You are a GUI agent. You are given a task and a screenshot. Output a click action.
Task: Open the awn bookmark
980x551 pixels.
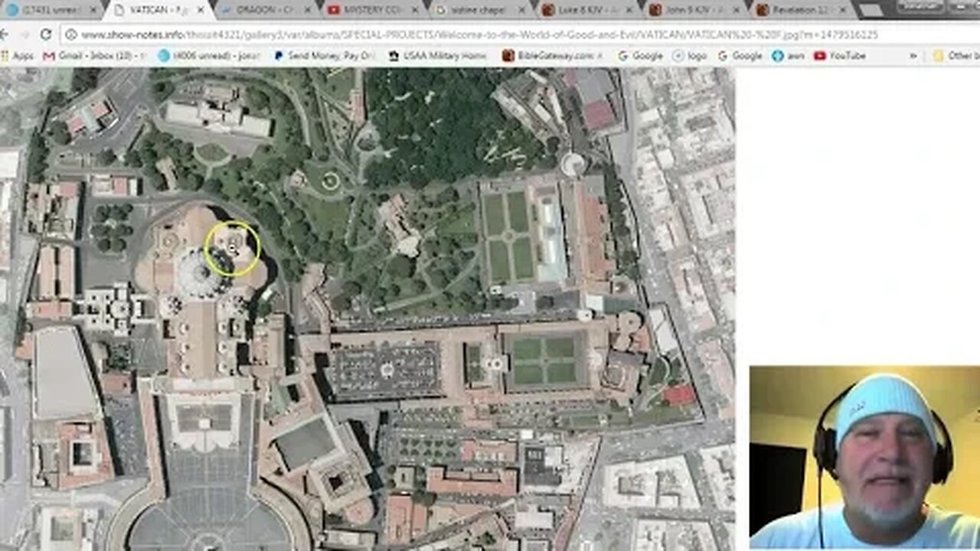pos(788,56)
